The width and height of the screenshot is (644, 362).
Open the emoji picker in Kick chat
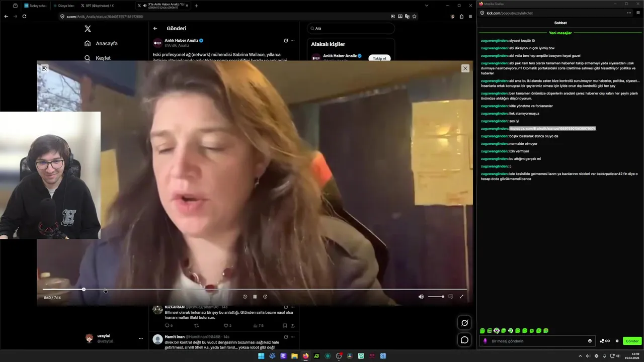[x=590, y=341]
